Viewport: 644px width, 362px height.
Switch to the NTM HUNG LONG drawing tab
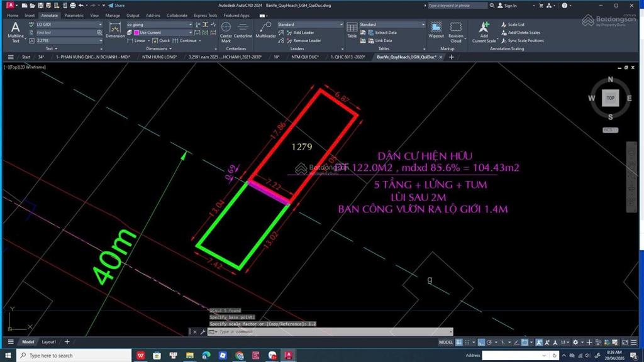(159, 57)
